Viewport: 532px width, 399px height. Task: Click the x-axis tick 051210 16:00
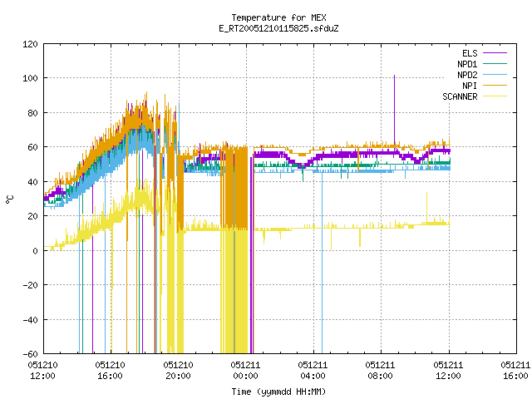110,371
